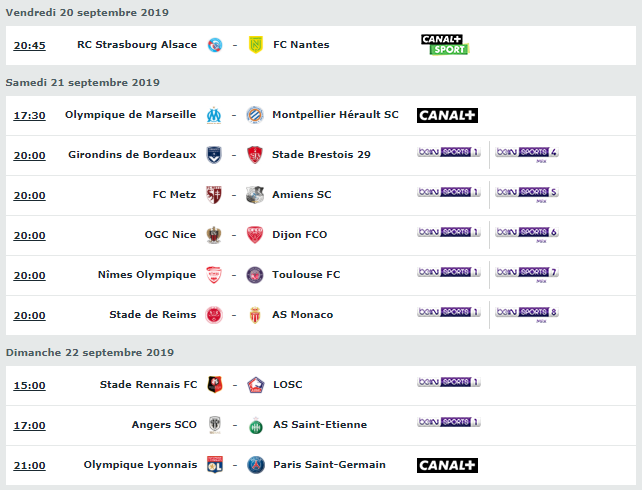The height and width of the screenshot is (490, 642).
Task: Click the Paris Saint-Germain crest
Action: tap(255, 465)
